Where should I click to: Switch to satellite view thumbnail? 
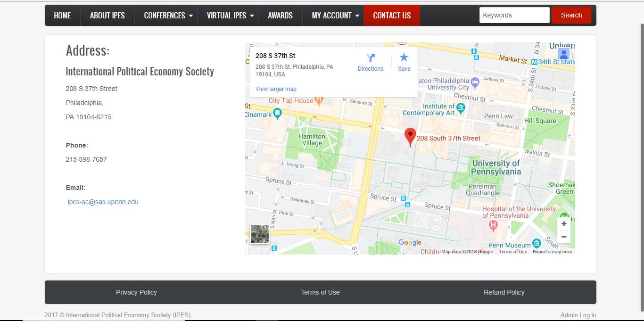(260, 234)
